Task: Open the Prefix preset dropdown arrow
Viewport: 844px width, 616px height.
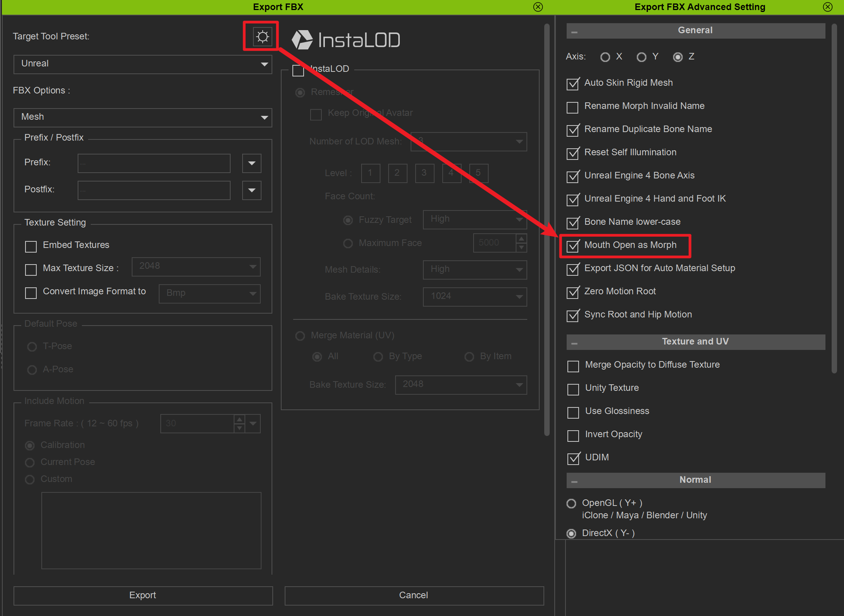Action: click(x=251, y=163)
